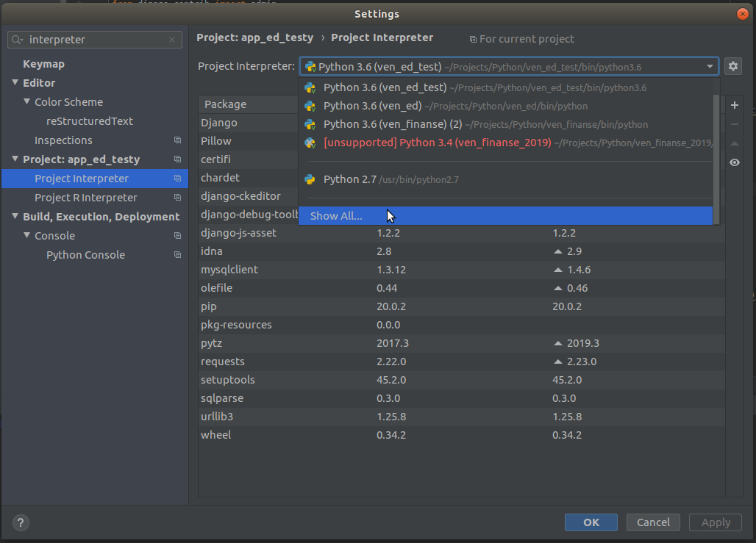Click the upgrade package arrow icon

coord(734,143)
